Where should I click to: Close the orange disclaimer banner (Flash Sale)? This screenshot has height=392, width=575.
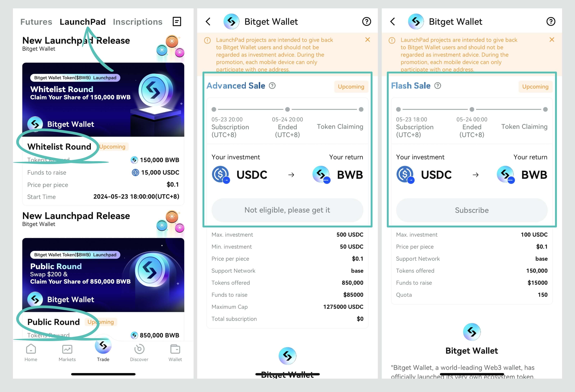click(552, 40)
